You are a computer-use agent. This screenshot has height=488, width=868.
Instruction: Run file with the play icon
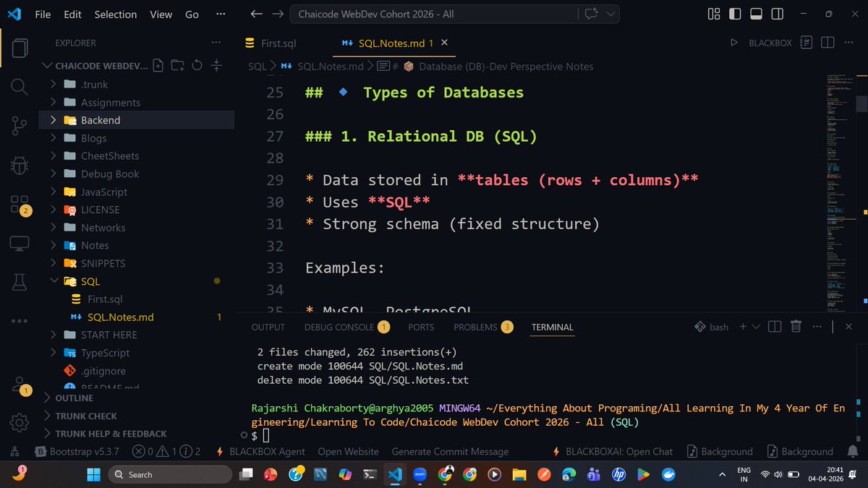734,43
